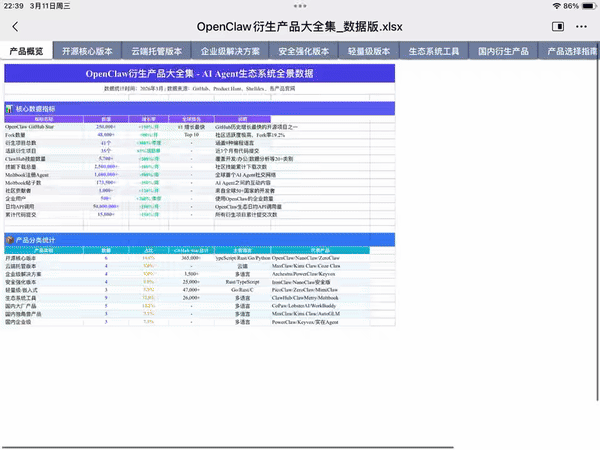The height and width of the screenshot is (450, 600).
Task: Select the Moltbook注册Agent cell
Action: click(44, 175)
